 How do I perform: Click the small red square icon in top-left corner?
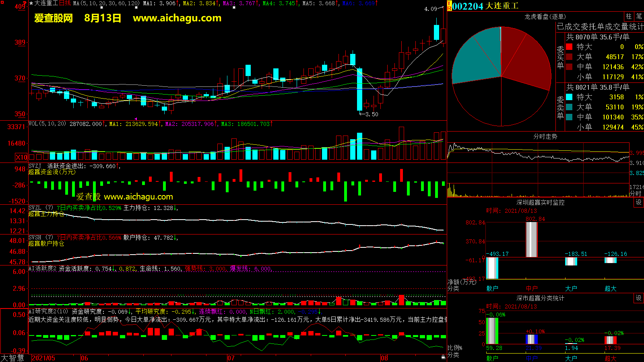click(2, 2)
